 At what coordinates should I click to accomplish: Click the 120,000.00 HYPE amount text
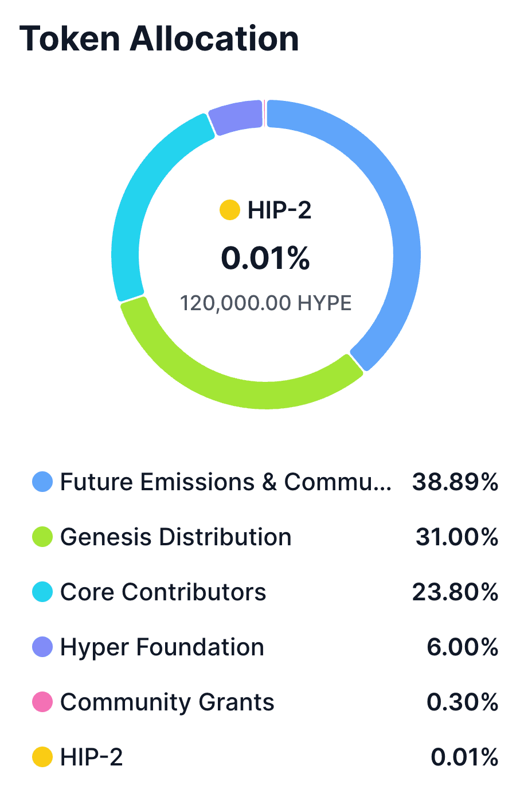(265, 303)
